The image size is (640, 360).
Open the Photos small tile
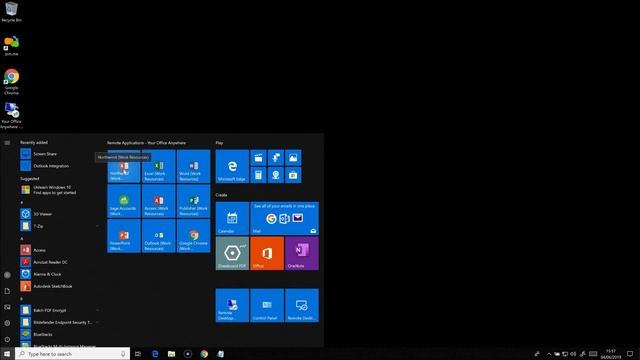click(293, 158)
